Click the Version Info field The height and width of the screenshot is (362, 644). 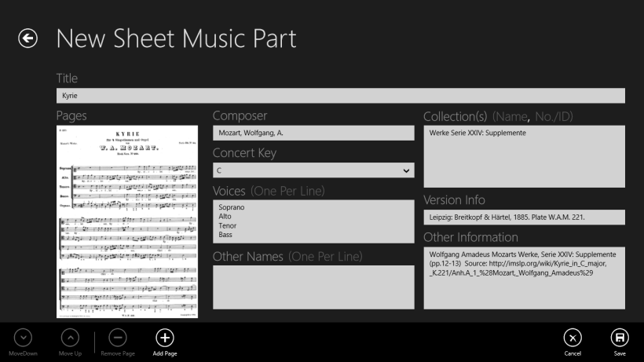coord(525,217)
